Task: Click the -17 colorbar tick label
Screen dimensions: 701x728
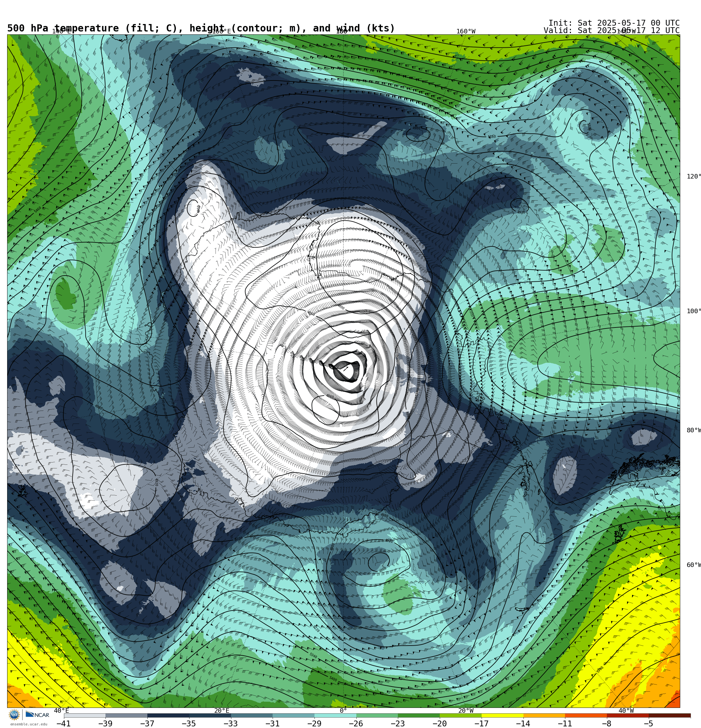Action: [481, 723]
